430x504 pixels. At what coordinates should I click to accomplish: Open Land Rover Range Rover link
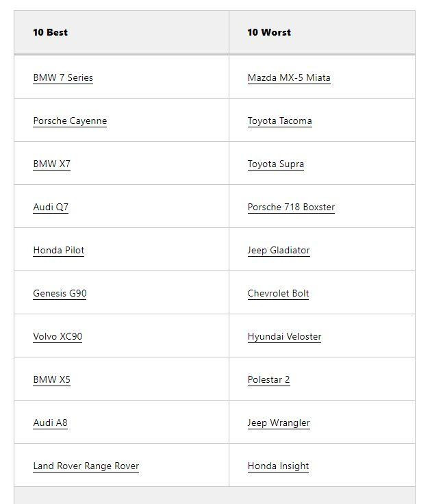click(86, 466)
